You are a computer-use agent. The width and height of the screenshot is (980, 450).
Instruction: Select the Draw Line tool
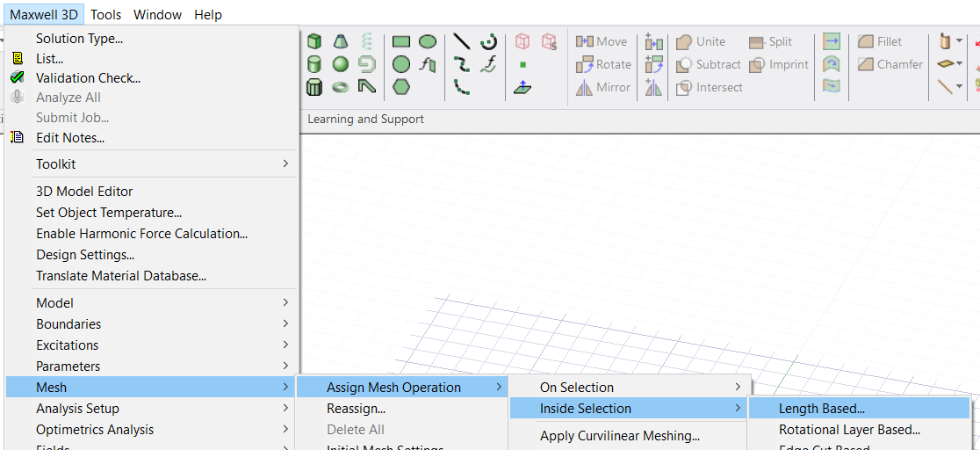point(462,42)
